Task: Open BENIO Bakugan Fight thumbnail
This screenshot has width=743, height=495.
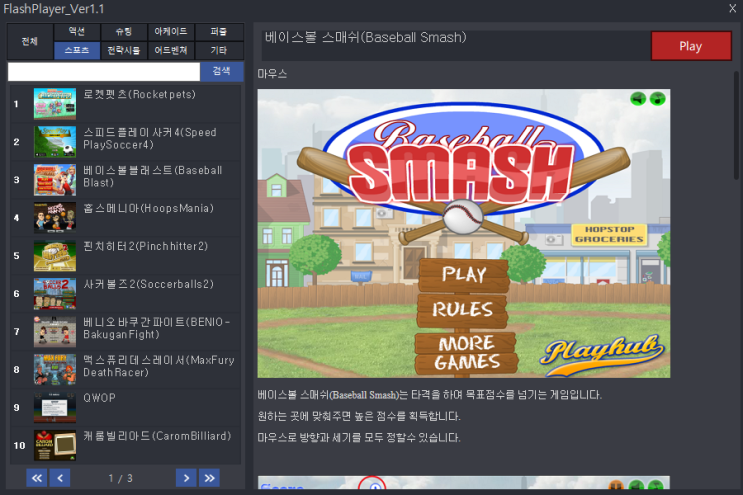Action: (55, 332)
